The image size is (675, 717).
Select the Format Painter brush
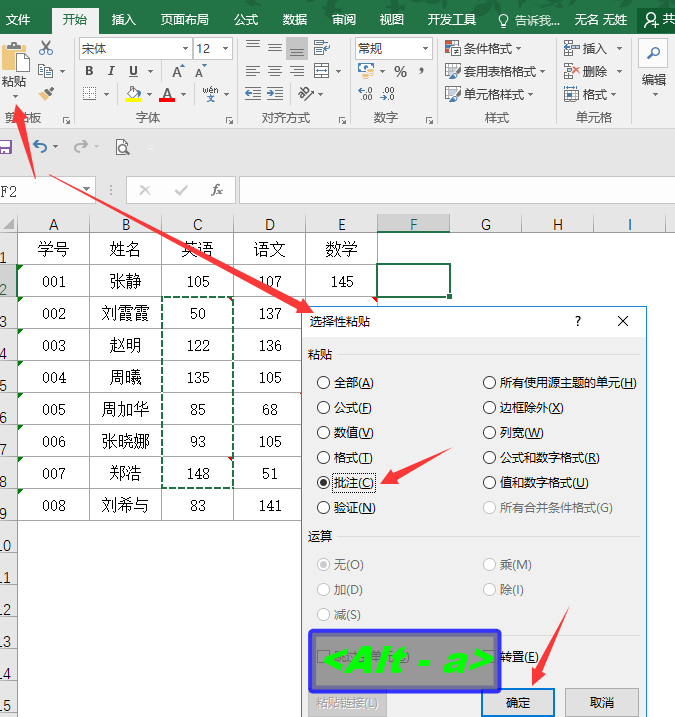(46, 94)
